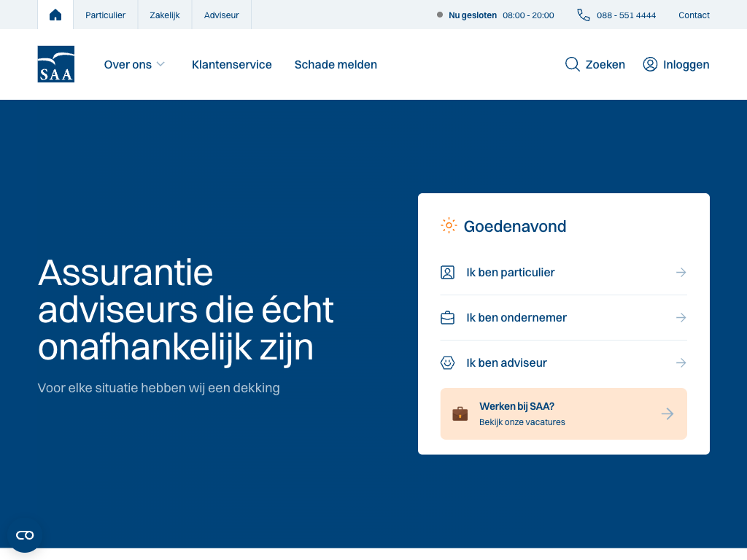747x560 pixels.
Task: Open the cookie settings widget
Action: pos(25,535)
